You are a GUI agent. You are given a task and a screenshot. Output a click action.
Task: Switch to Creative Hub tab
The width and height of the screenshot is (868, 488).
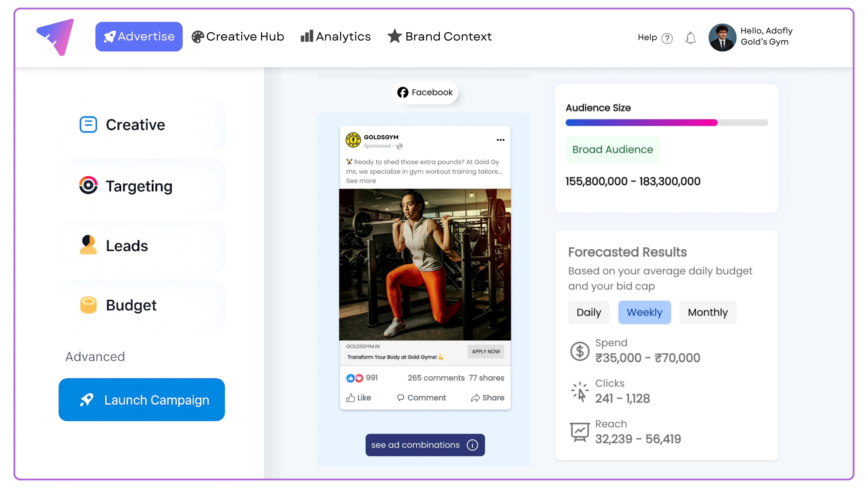tap(238, 36)
